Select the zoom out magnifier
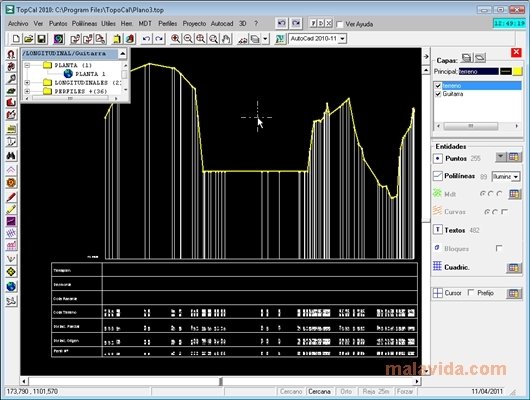530x400 pixels. pos(188,39)
